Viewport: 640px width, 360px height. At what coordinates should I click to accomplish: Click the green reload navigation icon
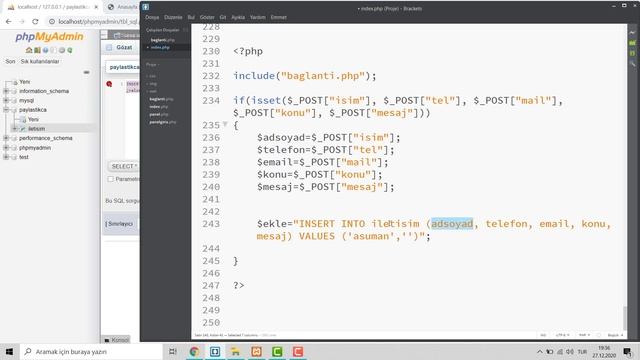(x=70, y=50)
